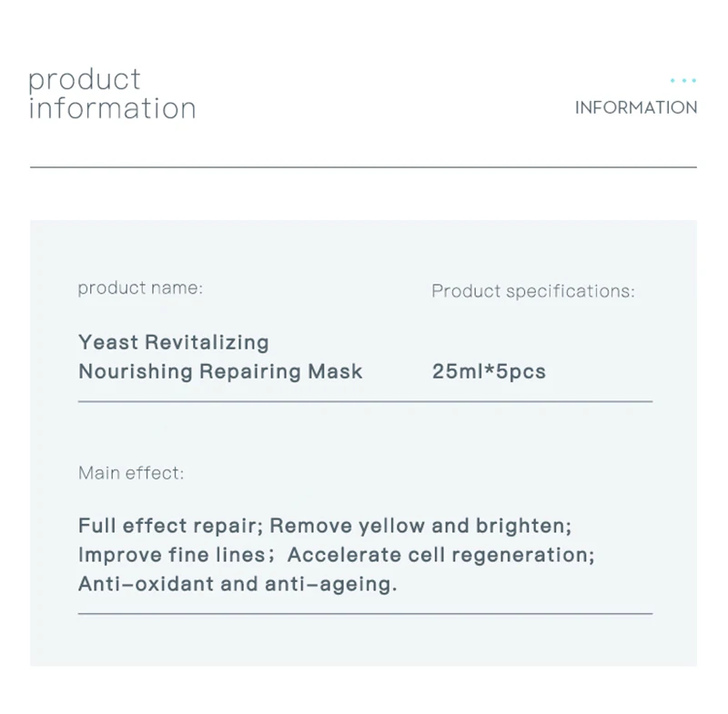This screenshot has height=714, width=728.
Task: Click the 'product information' heading
Action: (x=112, y=94)
